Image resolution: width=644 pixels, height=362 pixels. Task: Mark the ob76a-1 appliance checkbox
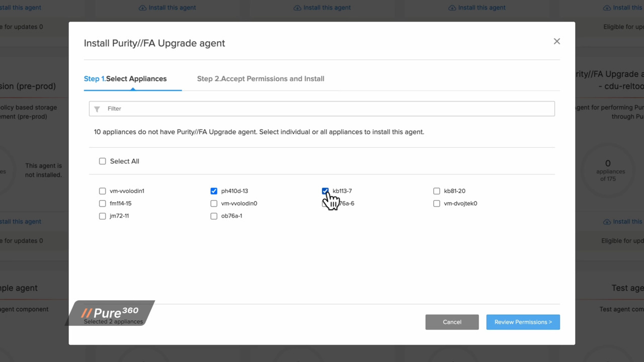pyautogui.click(x=214, y=216)
